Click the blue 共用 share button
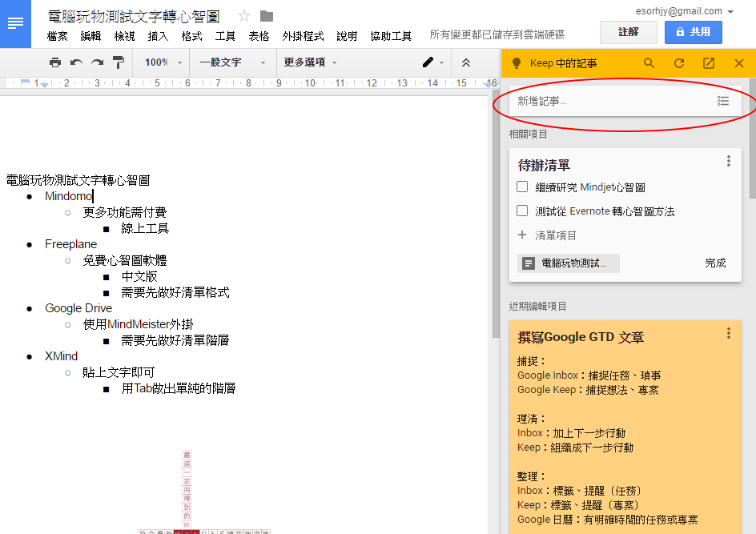Screen dimensions: 756x534 [693, 32]
